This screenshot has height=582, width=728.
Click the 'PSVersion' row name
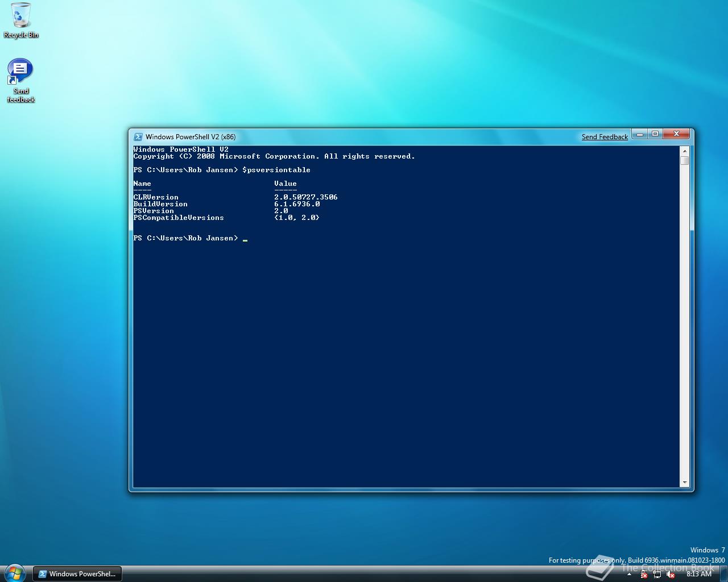(154, 211)
